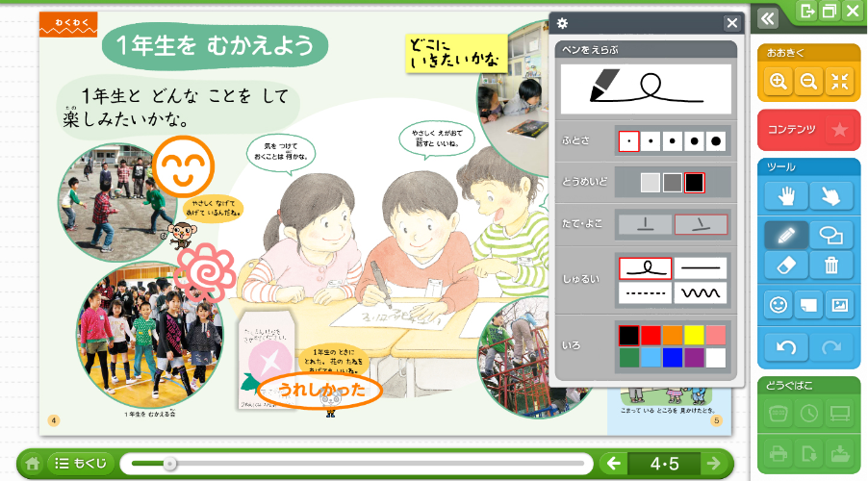This screenshot has height=481, width=868.
Task: Click the home icon in bottom bar
Action: pos(33,464)
